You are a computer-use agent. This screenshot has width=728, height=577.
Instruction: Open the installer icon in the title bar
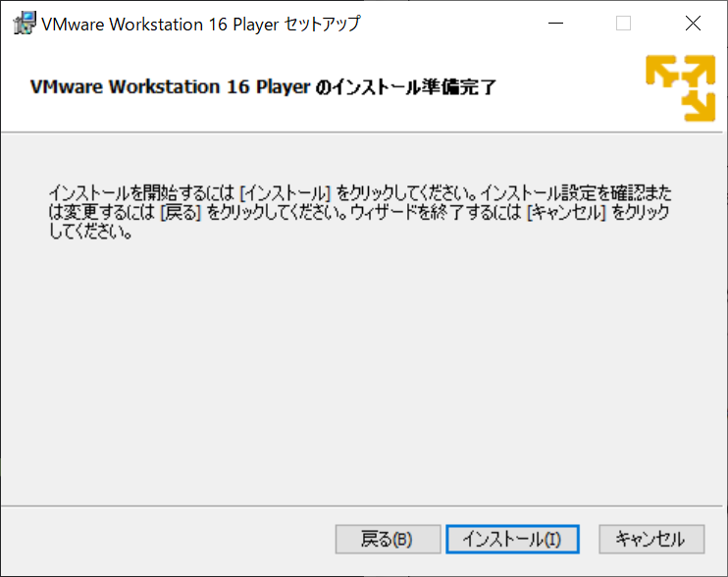(x=25, y=24)
